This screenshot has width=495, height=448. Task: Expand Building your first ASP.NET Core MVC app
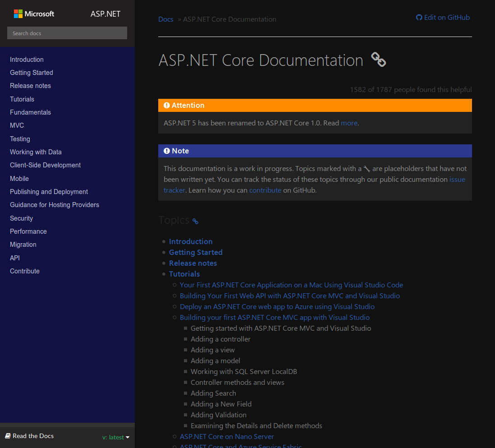tap(275, 317)
